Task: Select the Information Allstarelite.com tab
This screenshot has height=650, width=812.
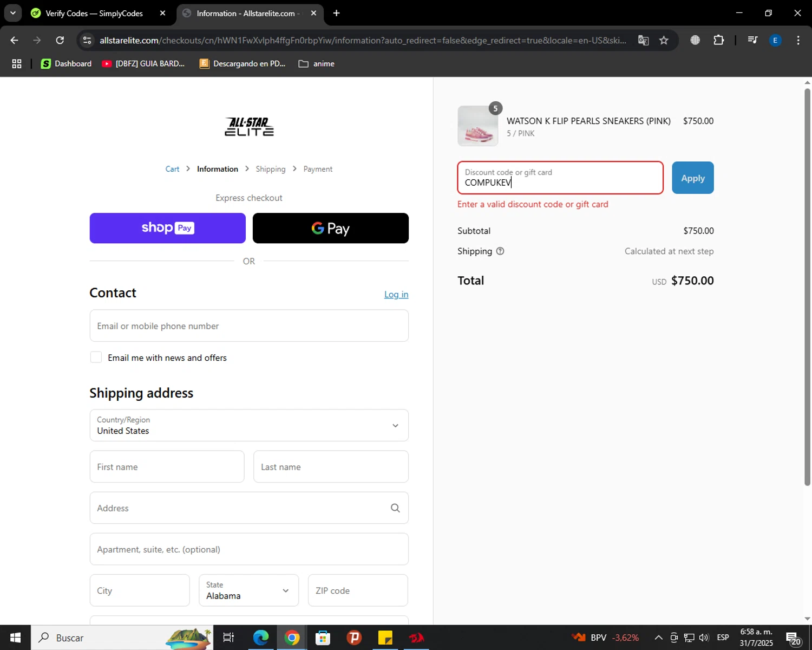Action: tap(246, 14)
